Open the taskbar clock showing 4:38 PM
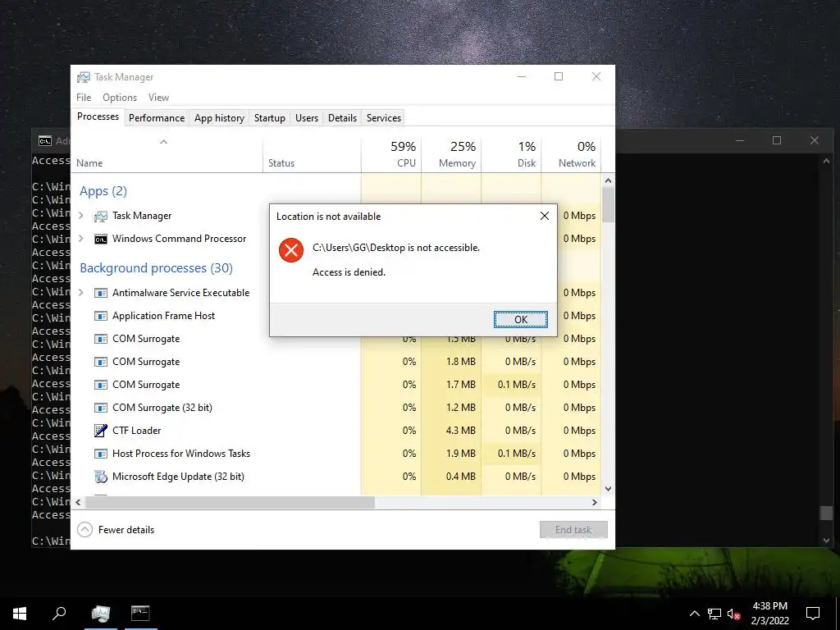This screenshot has height=630, width=840. pyautogui.click(x=769, y=614)
